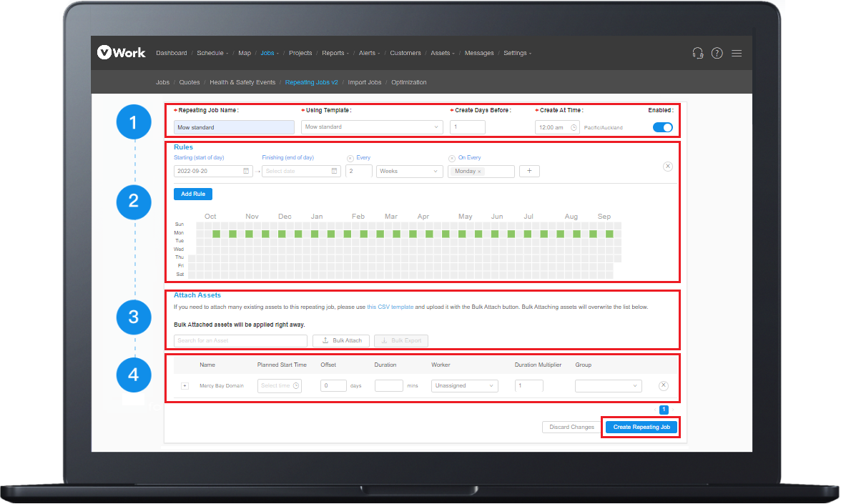841x504 pixels.
Task: Open the Customers page
Action: pyautogui.click(x=405, y=53)
